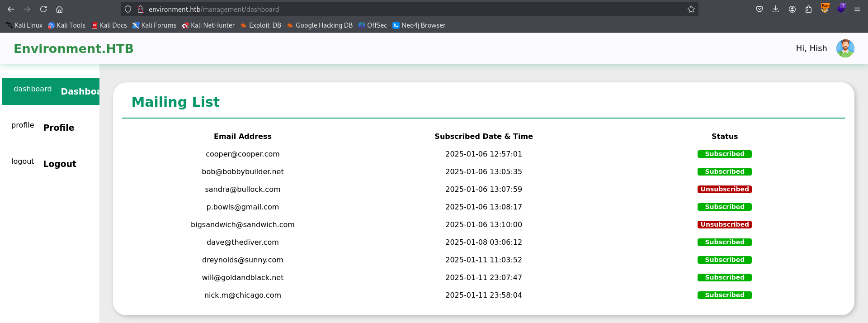The image size is (868, 323).
Task: Open the Firefox downloads panel
Action: [x=775, y=9]
